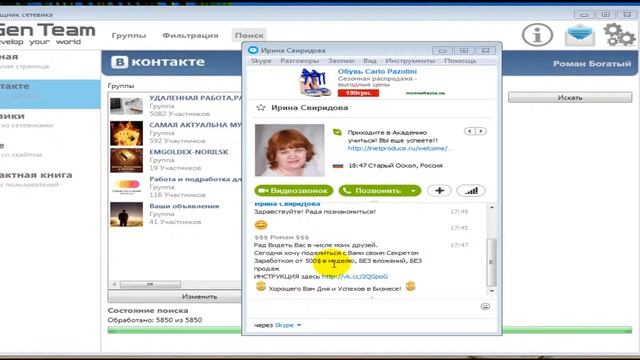Click the smiley emoticon button in message box
Screen dimensions: 640x360
point(485,306)
